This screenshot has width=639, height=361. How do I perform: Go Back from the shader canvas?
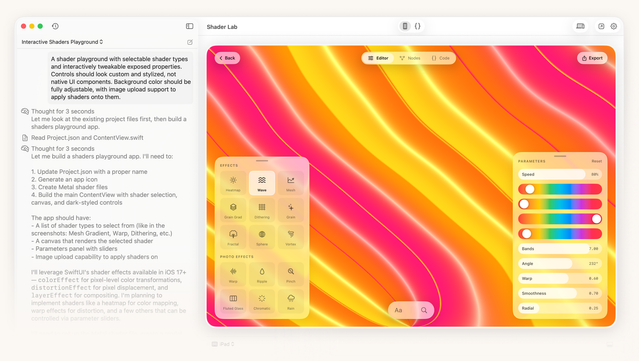(227, 58)
